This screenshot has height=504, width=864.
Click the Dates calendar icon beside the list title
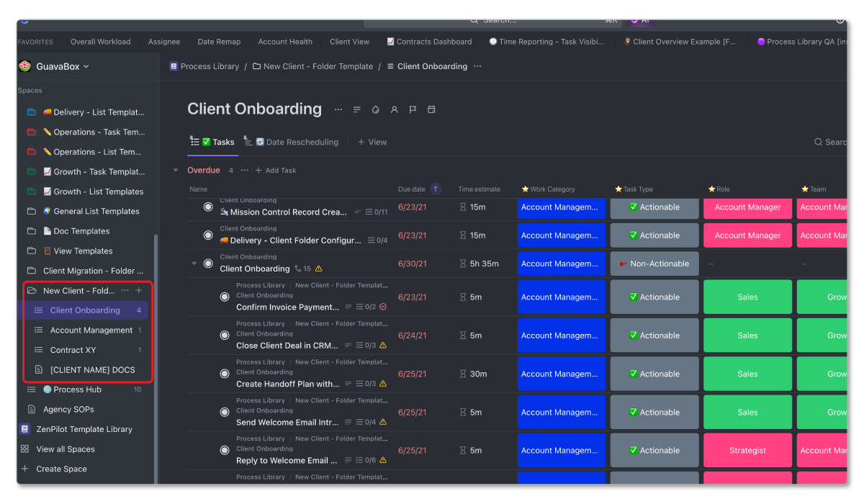coord(431,109)
